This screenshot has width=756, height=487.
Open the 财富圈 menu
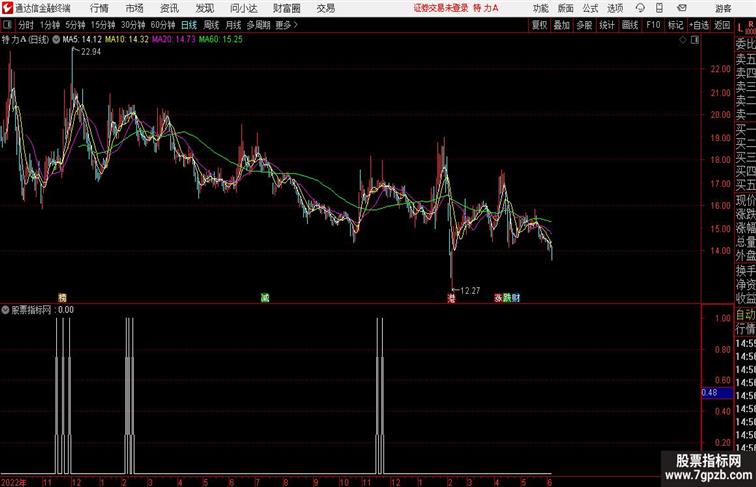286,8
